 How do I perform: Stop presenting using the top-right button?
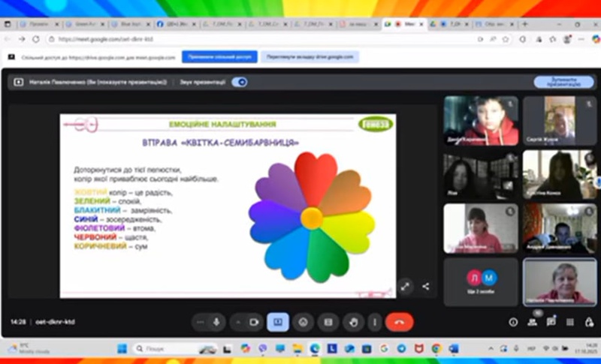pos(558,83)
